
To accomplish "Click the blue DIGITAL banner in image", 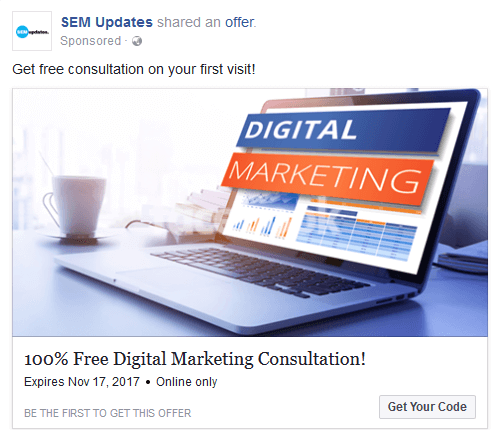I will [342, 129].
